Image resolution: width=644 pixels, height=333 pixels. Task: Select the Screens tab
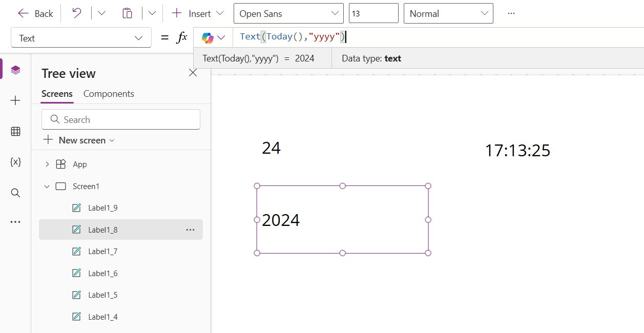pos(56,94)
